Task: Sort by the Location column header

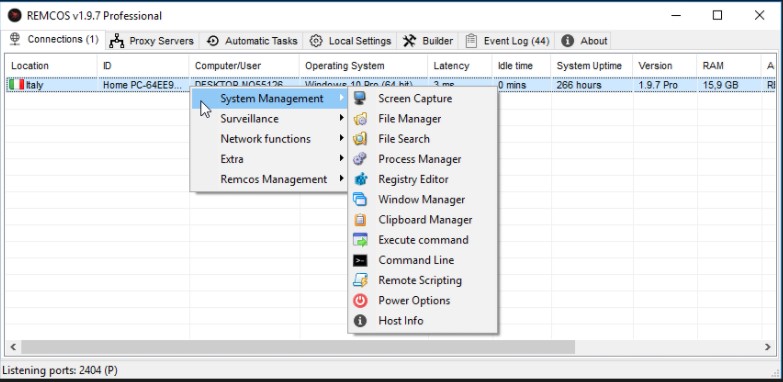Action: click(x=51, y=66)
